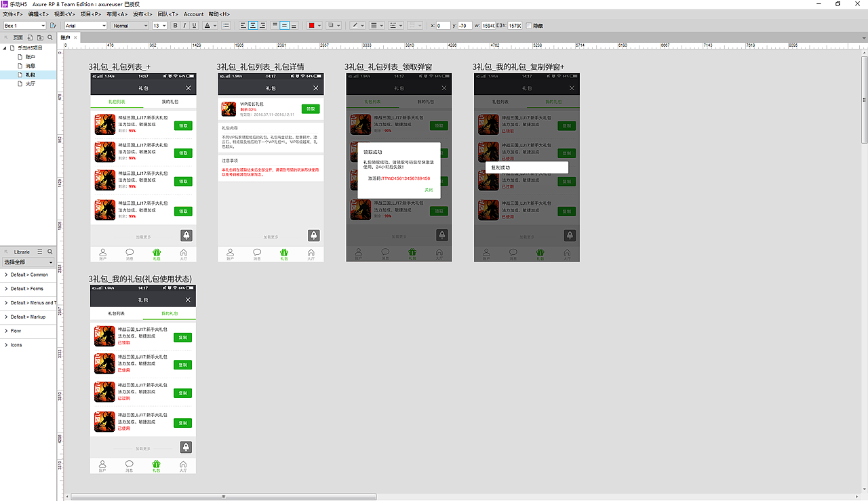Search the widget libraries
The height and width of the screenshot is (501, 868).
point(50,252)
